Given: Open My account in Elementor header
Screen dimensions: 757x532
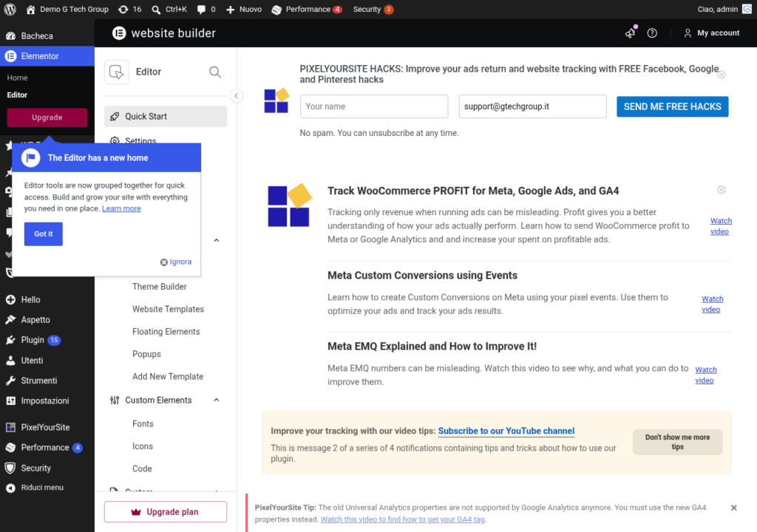Looking at the screenshot, I should click(712, 33).
